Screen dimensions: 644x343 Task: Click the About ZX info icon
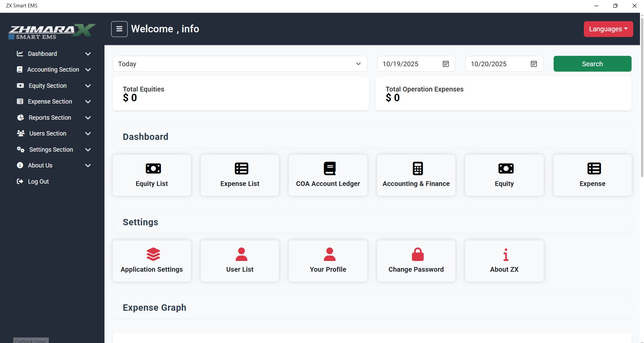(506, 255)
